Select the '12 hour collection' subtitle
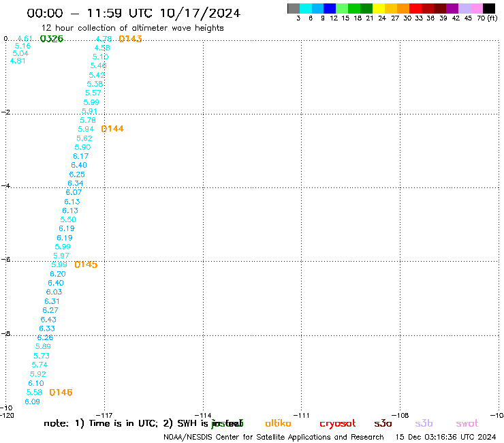The width and height of the screenshot is (504, 443). (x=132, y=28)
